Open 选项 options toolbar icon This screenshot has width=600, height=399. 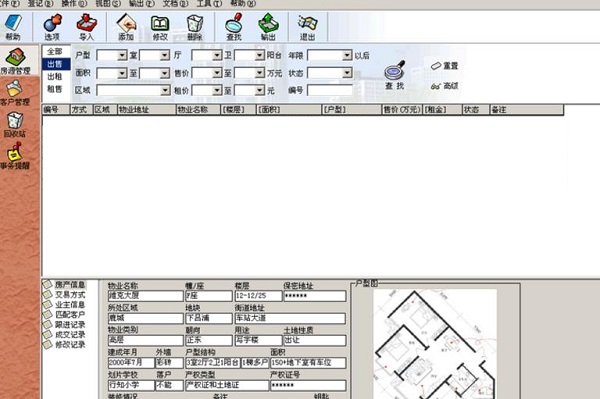52,26
